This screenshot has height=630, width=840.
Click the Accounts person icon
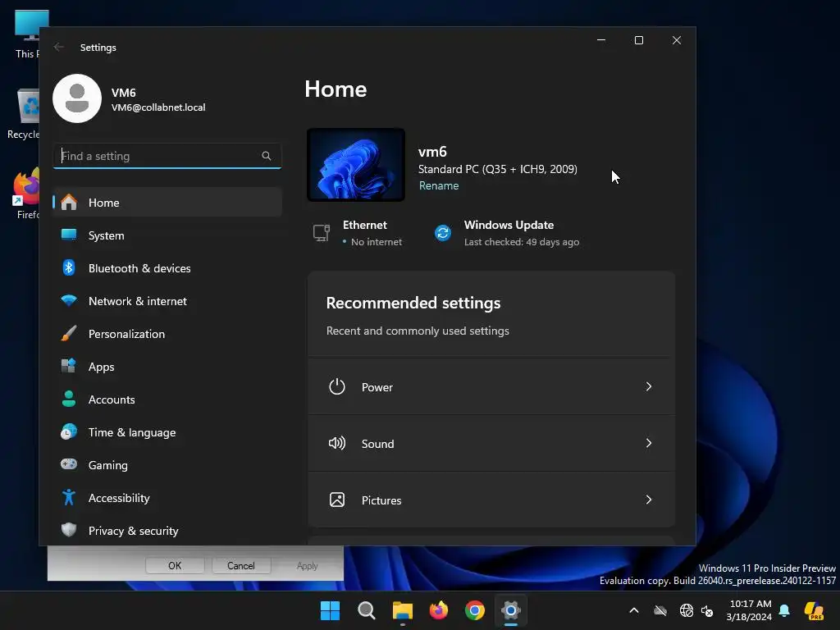pyautogui.click(x=69, y=399)
